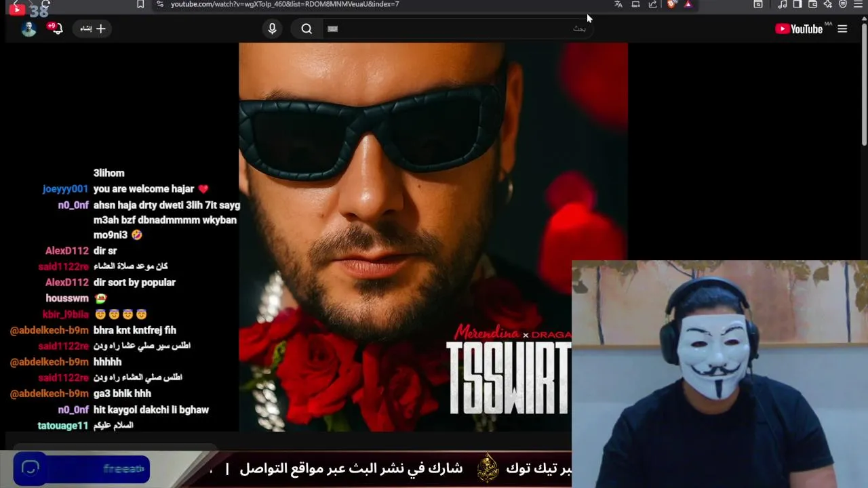Screen dimensions: 868x488
Task: Toggle the browser sidebar panel
Action: tap(797, 4)
